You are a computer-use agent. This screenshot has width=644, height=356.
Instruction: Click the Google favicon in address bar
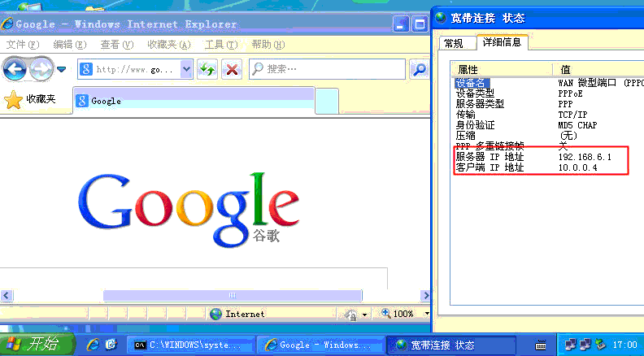tap(86, 69)
